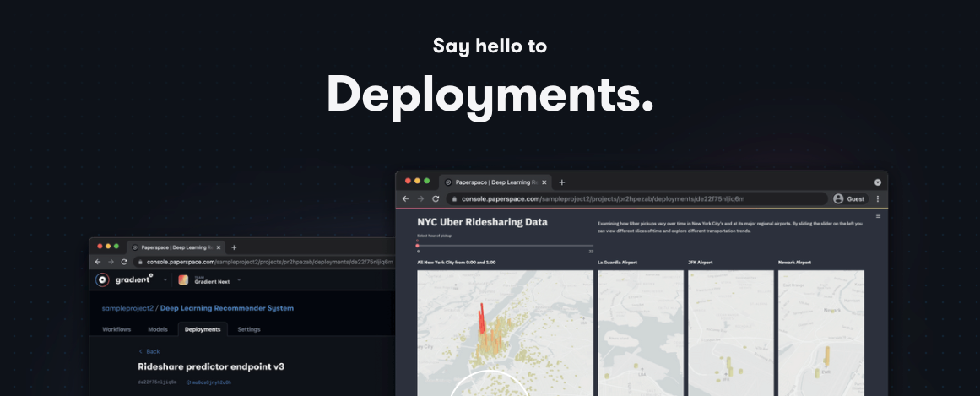The height and width of the screenshot is (396, 980).
Task: Open Deep Learning Recommender System breadcrumb
Action: tap(227, 308)
